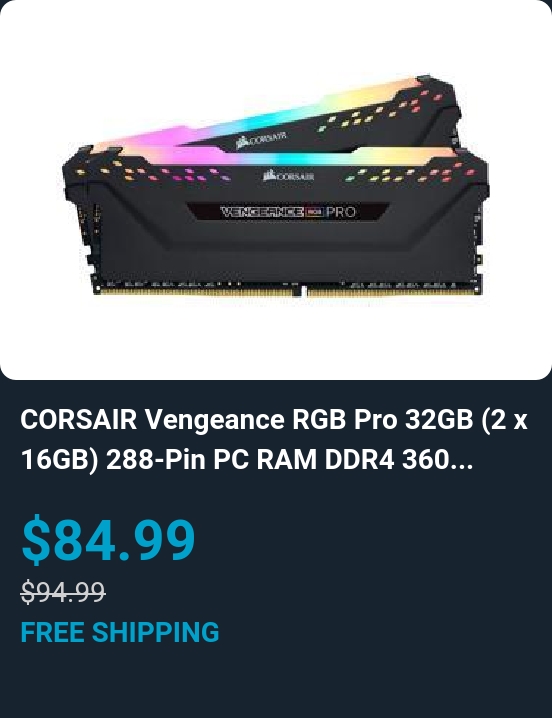The height and width of the screenshot is (718, 552).
Task: Select the $84.99 sale price
Action: click(x=109, y=539)
